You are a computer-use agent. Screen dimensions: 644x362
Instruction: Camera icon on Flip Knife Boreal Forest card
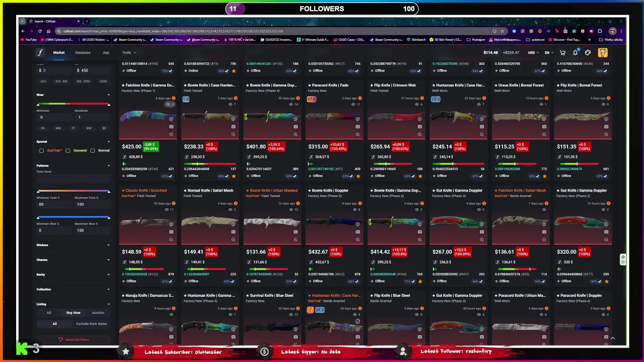coord(606,127)
